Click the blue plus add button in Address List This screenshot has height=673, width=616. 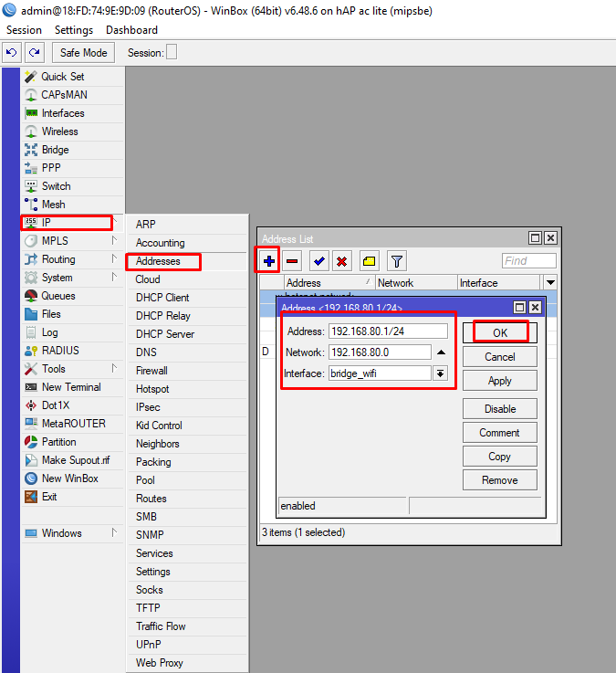click(269, 261)
